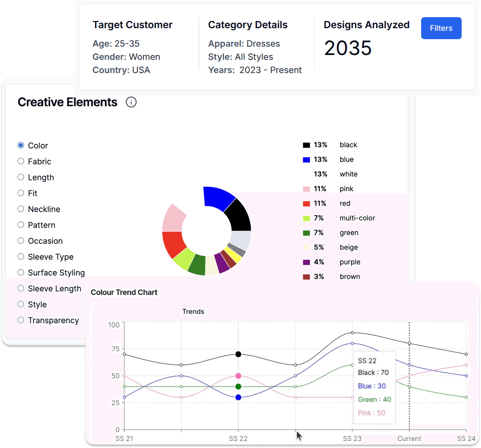Open the info tooltip beside Creative Elements
Screen dimensions: 481x448
[x=131, y=102]
